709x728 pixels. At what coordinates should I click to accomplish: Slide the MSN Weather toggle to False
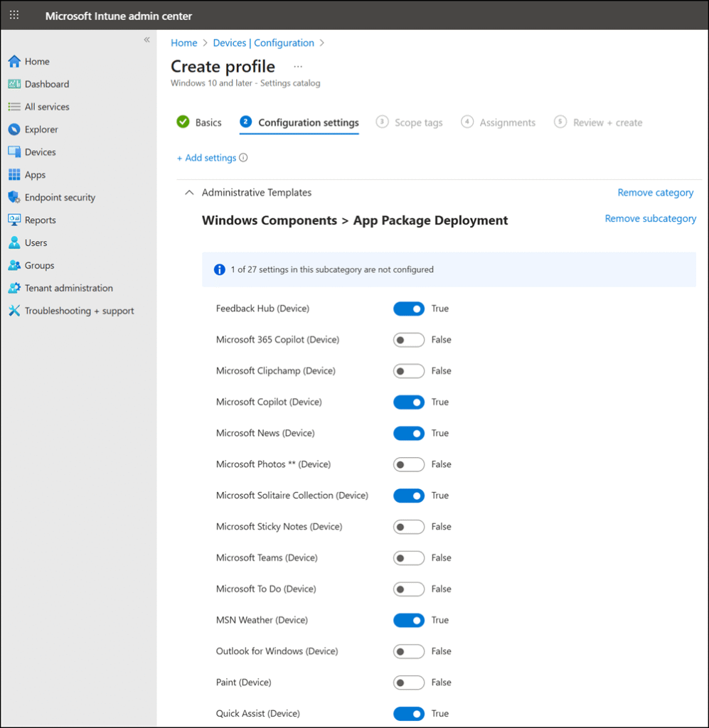[x=408, y=620]
